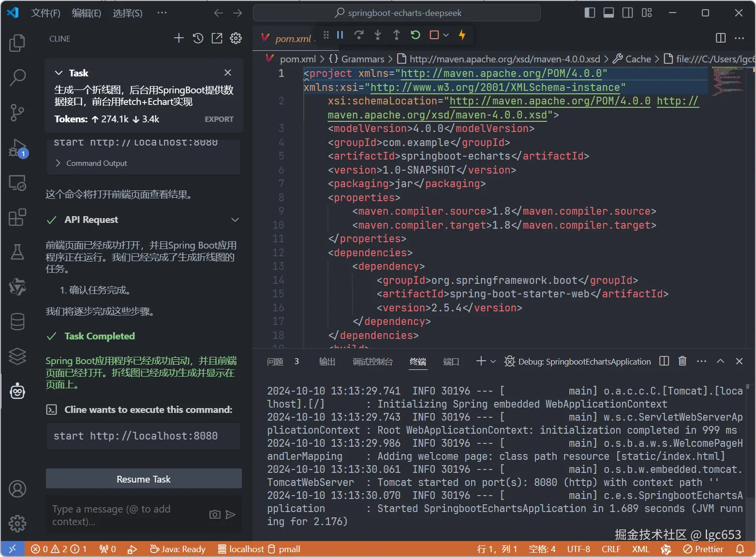Expand the API Request details
The width and height of the screenshot is (756, 557).
235,220
